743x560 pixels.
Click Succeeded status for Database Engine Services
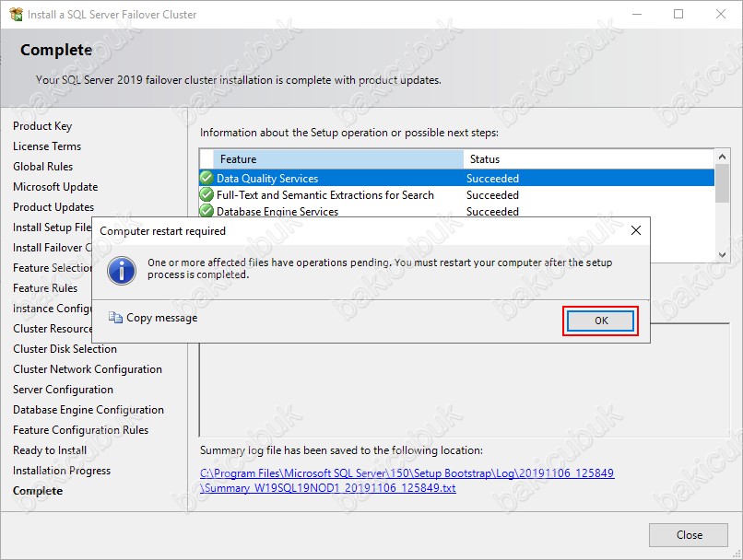492,211
